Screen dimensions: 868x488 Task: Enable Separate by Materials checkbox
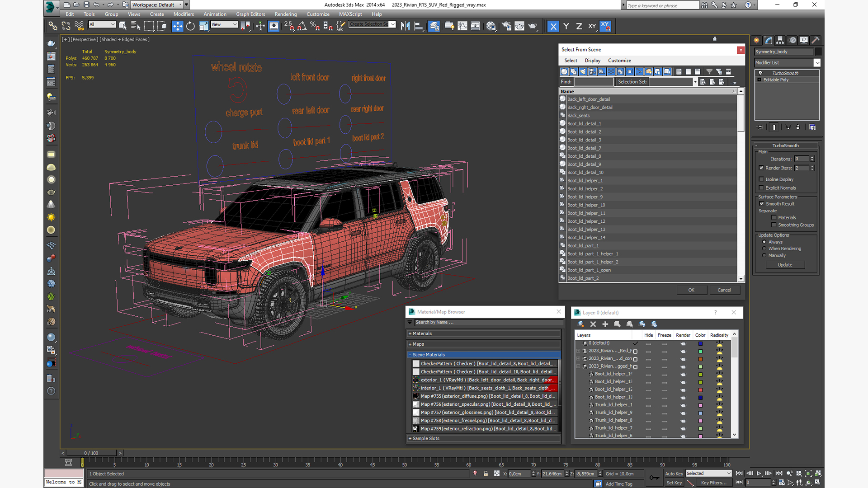774,218
